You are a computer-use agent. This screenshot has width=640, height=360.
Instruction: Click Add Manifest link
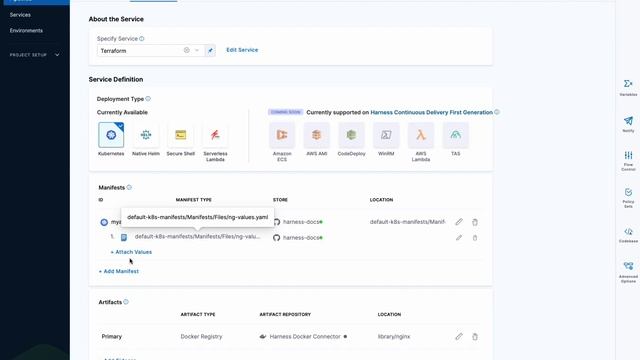coord(118,271)
